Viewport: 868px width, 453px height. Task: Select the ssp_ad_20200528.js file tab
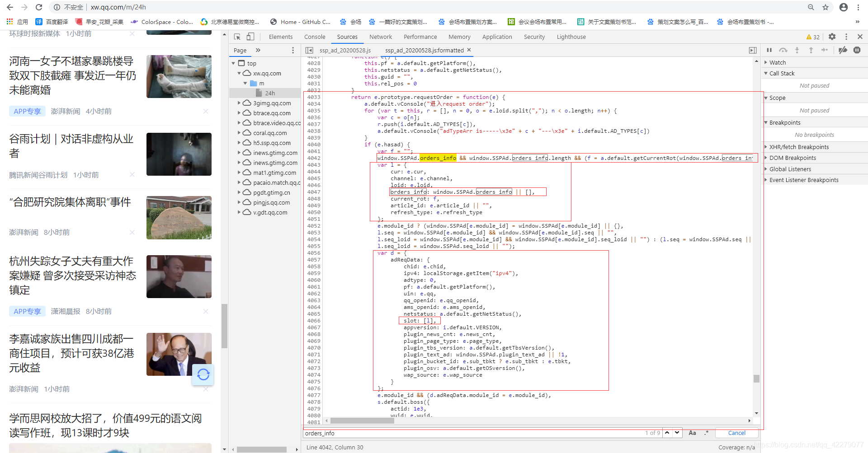tap(345, 50)
